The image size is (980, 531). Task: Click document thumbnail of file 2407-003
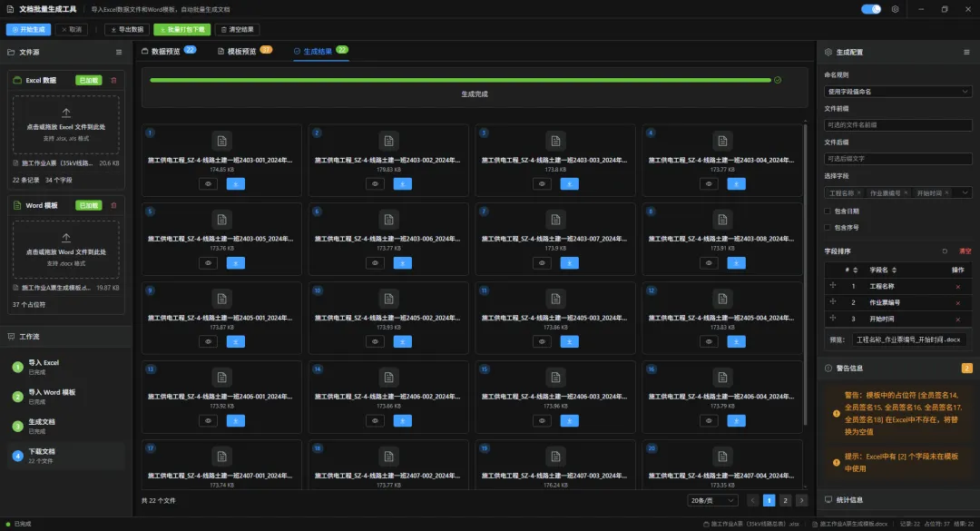[555, 457]
